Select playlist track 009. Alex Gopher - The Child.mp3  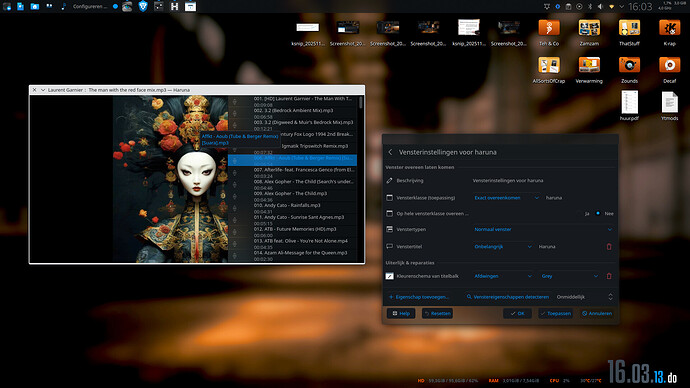pyautogui.click(x=293, y=196)
